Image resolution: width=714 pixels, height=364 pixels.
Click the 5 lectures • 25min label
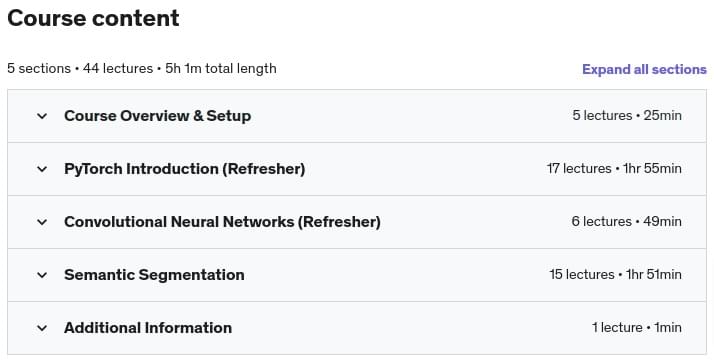pyautogui.click(x=627, y=116)
